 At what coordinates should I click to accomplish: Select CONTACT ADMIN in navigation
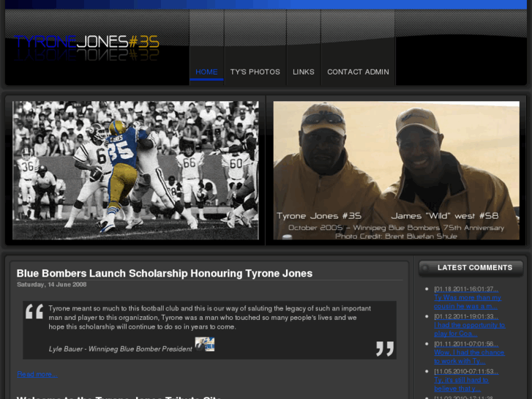click(358, 72)
